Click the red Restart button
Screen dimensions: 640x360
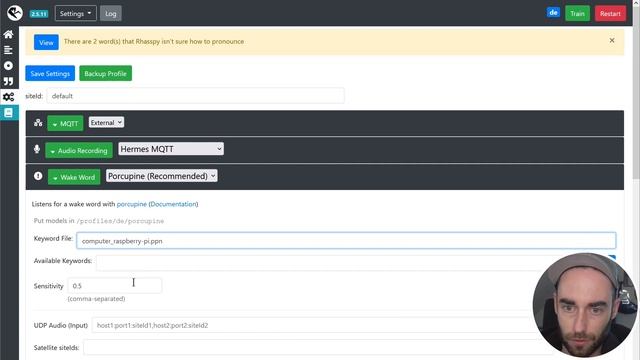click(x=610, y=13)
